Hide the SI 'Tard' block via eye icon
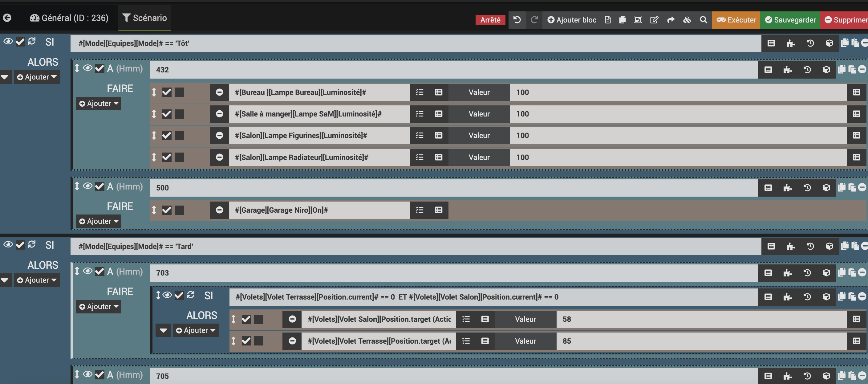 [x=8, y=244]
